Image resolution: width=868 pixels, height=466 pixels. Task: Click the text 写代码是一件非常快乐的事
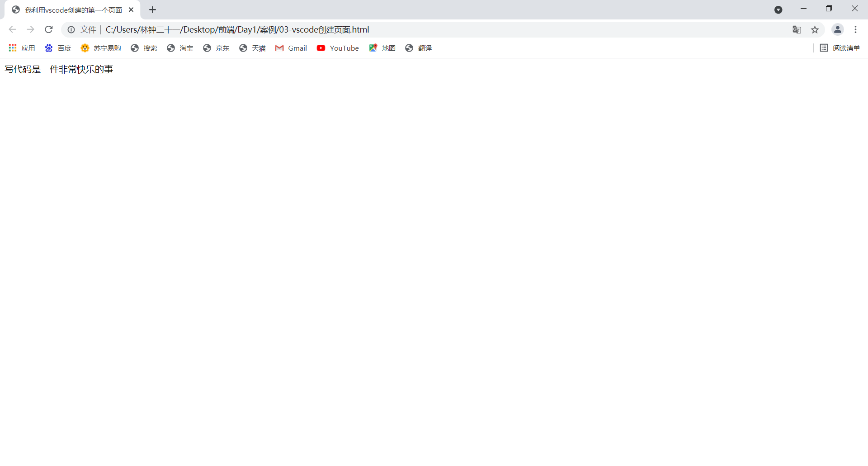(59, 69)
